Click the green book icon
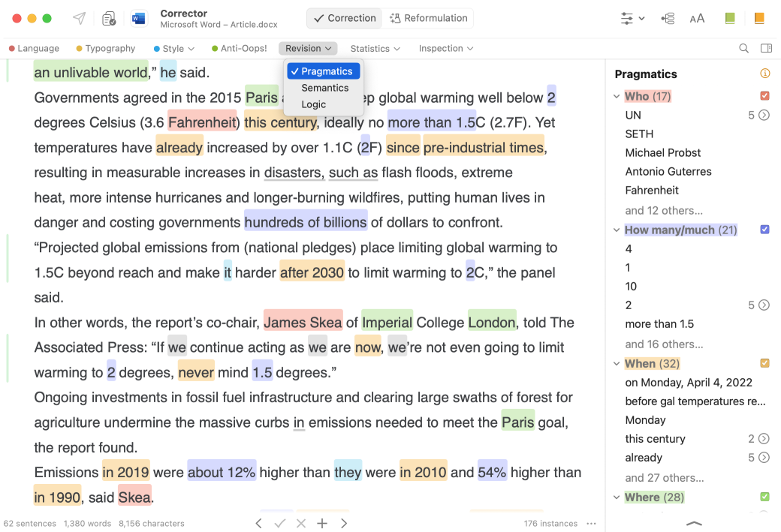Viewport: 781px width, 532px height. [730, 19]
